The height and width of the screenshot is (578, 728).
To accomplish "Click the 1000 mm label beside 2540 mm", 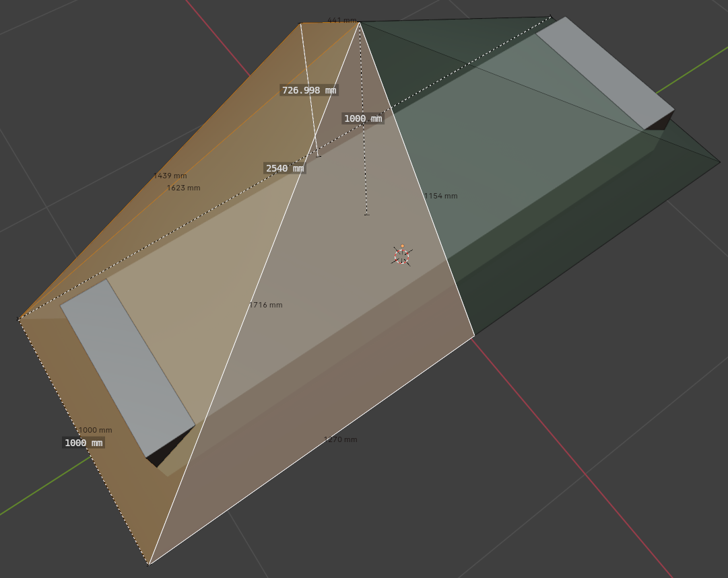I will click(363, 118).
